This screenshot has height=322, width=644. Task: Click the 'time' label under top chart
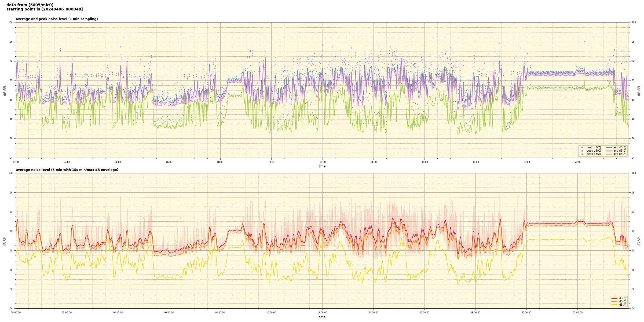coord(322,166)
